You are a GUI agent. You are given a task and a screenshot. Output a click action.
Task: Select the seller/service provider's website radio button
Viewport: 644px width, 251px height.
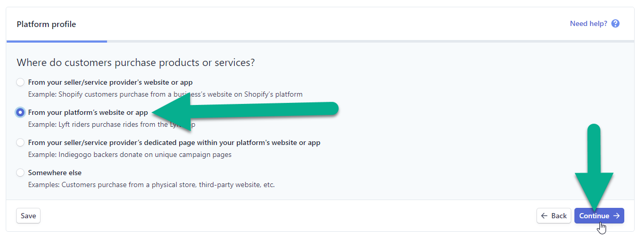pyautogui.click(x=20, y=82)
